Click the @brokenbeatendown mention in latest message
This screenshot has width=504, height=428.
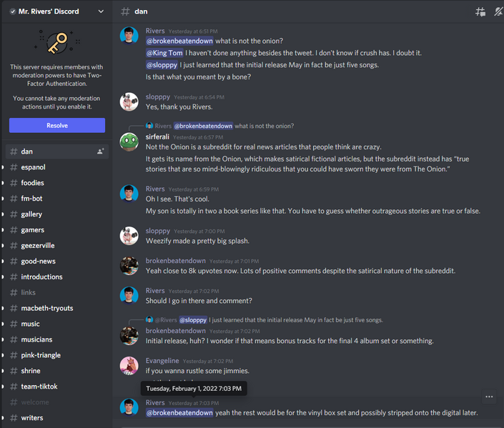pos(179,413)
